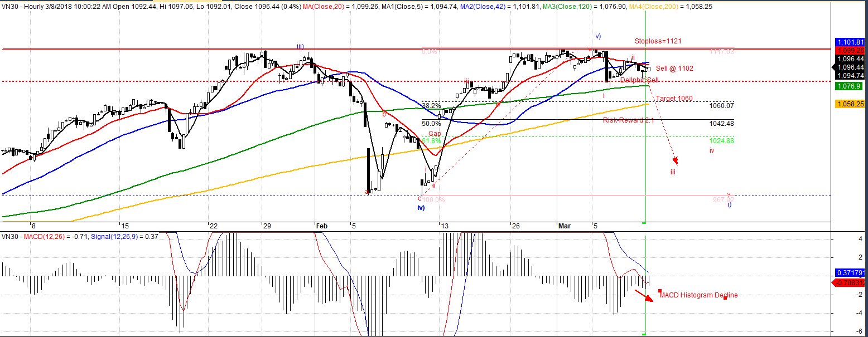Click the green marker at MACD pane bottom
This screenshot has height=337, width=868.
(645, 334)
